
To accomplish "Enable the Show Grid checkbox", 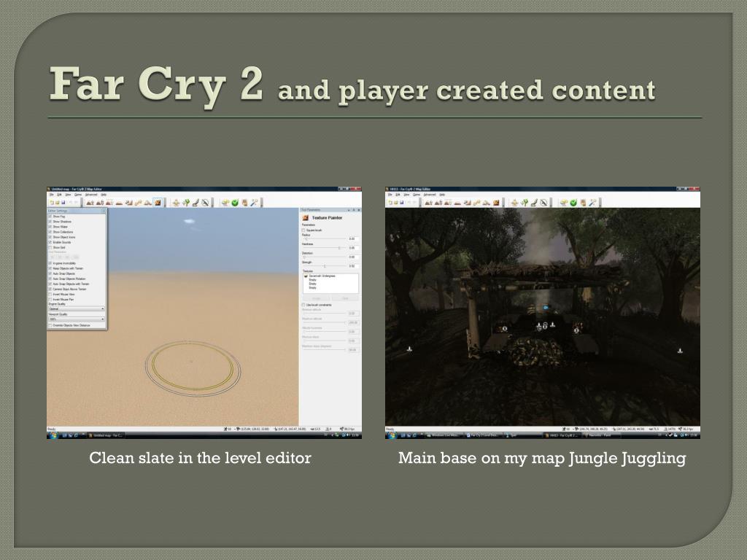I will pos(50,248).
